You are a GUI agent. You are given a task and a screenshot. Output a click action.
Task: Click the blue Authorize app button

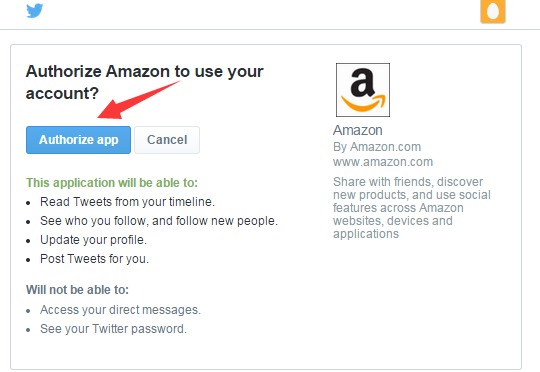click(78, 140)
